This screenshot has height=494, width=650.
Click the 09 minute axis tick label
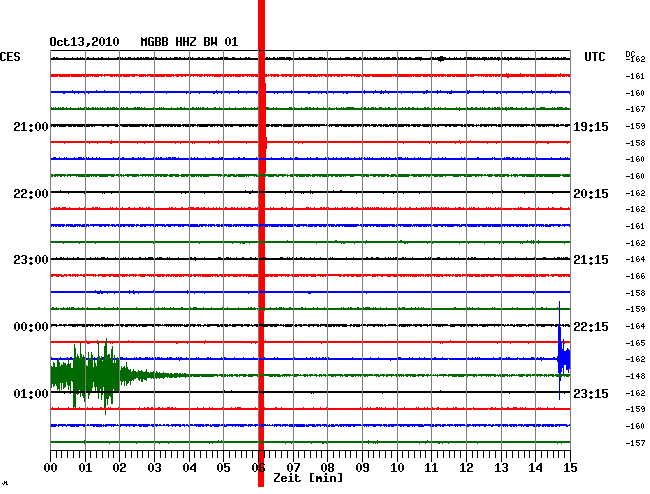pyautogui.click(x=362, y=468)
